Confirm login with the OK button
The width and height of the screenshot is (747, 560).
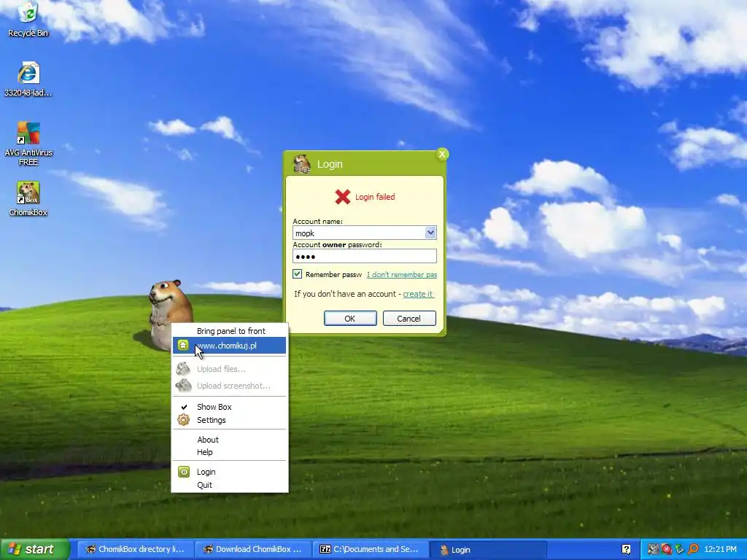tap(350, 318)
